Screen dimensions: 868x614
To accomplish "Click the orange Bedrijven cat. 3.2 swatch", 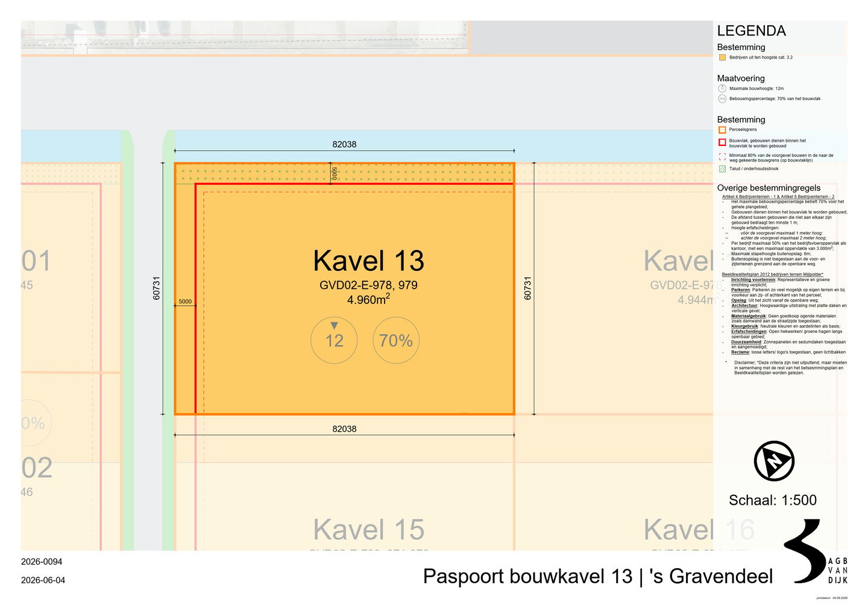I will (x=722, y=57).
